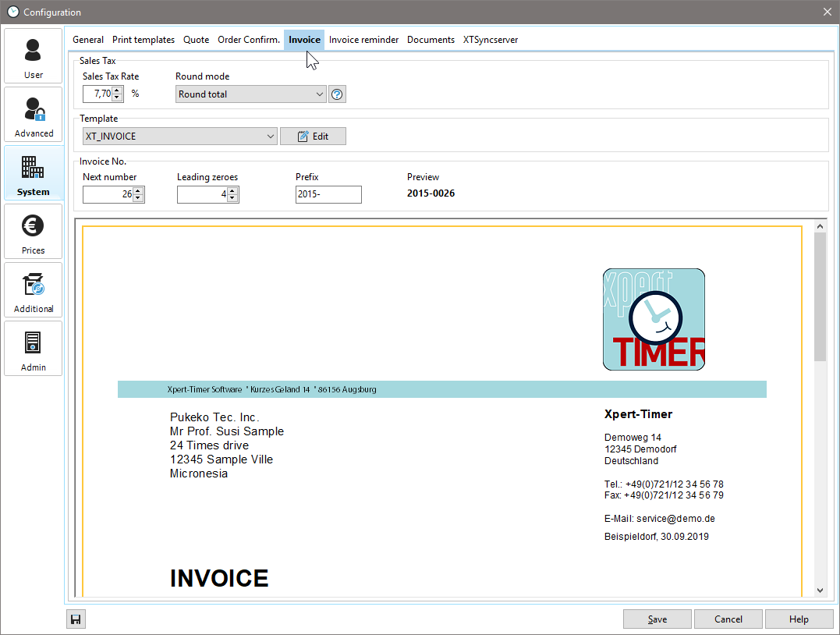The width and height of the screenshot is (840, 635).
Task: Increase the Leading zeroes value
Action: (232, 191)
